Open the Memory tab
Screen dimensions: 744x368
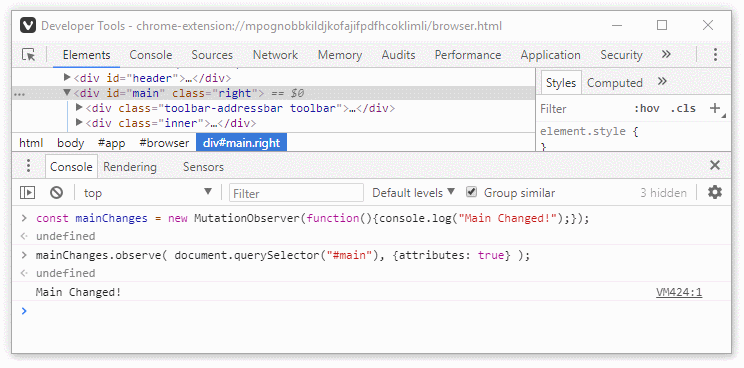pyautogui.click(x=340, y=55)
